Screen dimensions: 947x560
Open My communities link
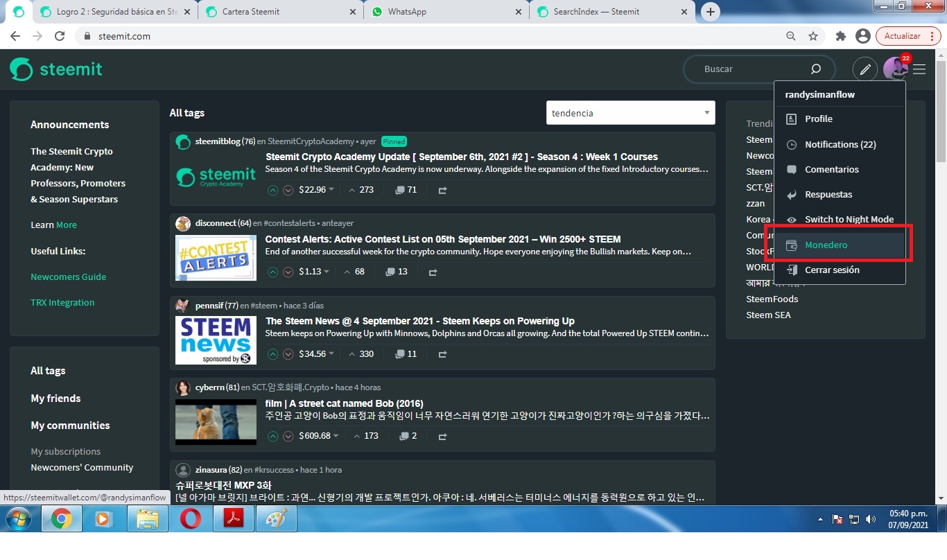[70, 425]
